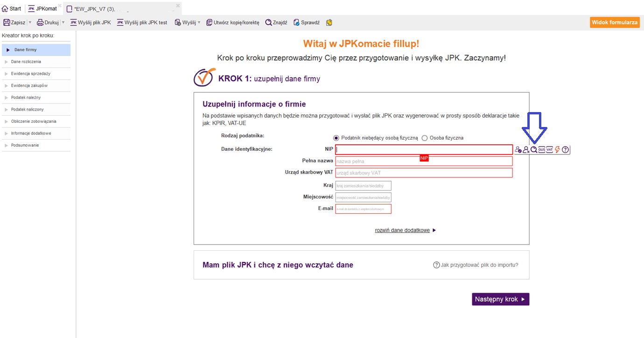This screenshot has width=644, height=338.
Task: Open the Drukuj dropdown arrow
Action: [x=63, y=22]
